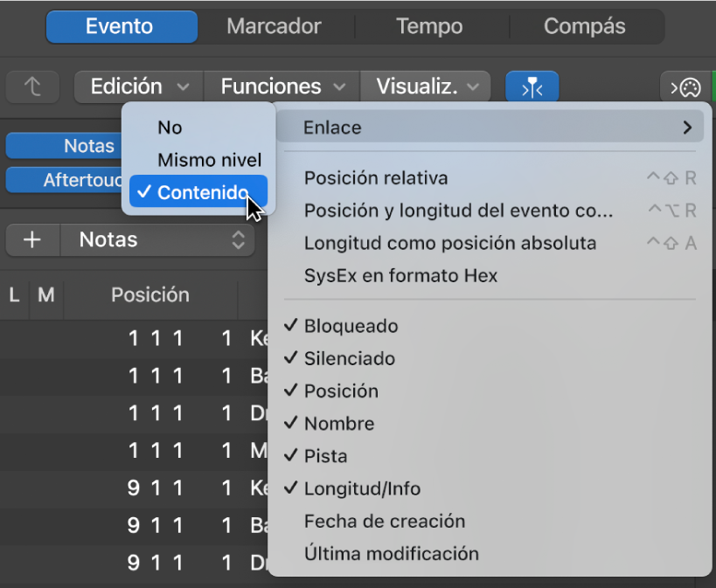Switch to the Evento tab
The width and height of the screenshot is (716, 588).
click(x=122, y=26)
